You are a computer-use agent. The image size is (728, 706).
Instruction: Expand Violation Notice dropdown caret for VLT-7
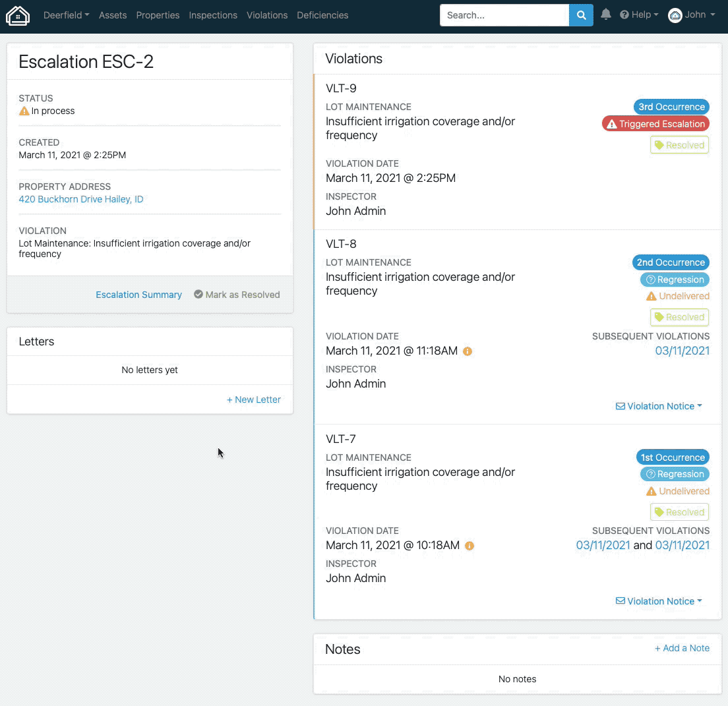click(700, 601)
